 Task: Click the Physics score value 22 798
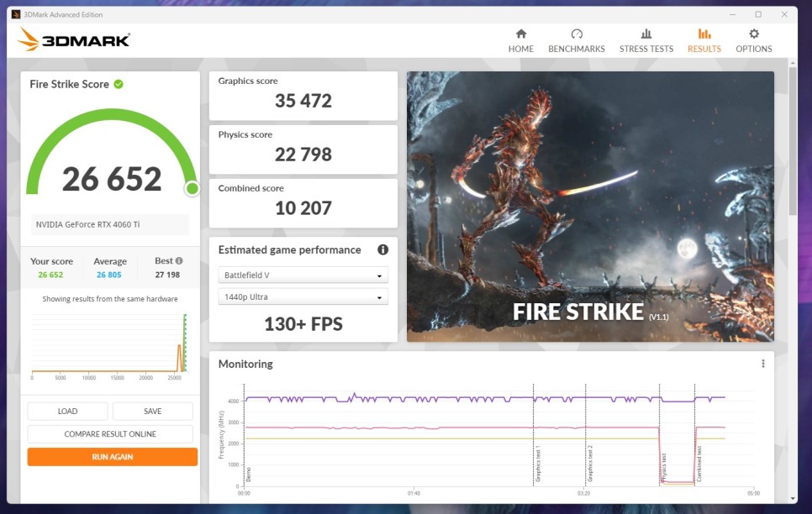point(303,155)
